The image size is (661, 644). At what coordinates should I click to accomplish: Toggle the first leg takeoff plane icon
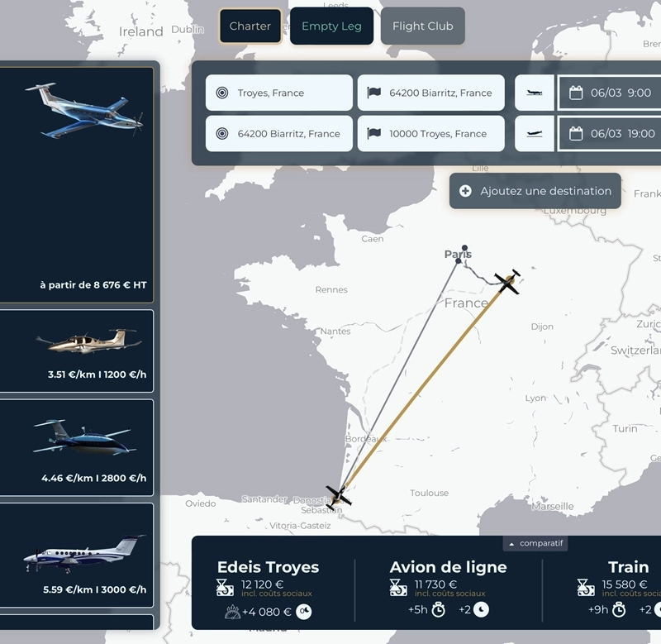coord(535,93)
